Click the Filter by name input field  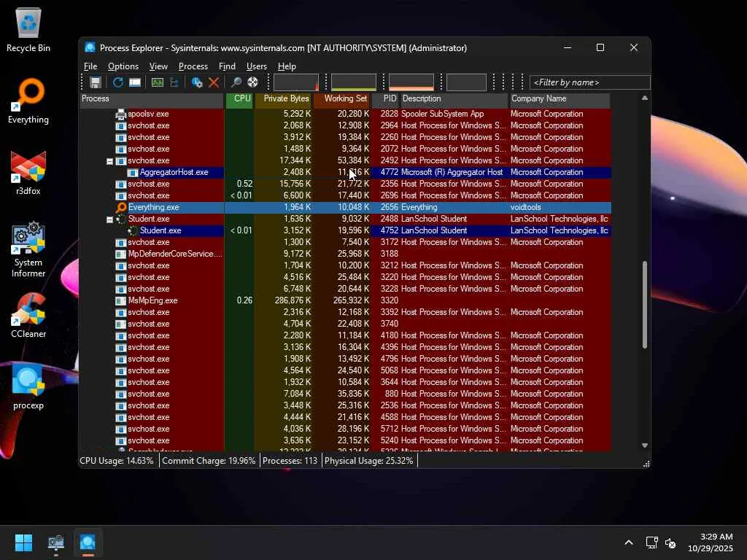(589, 82)
